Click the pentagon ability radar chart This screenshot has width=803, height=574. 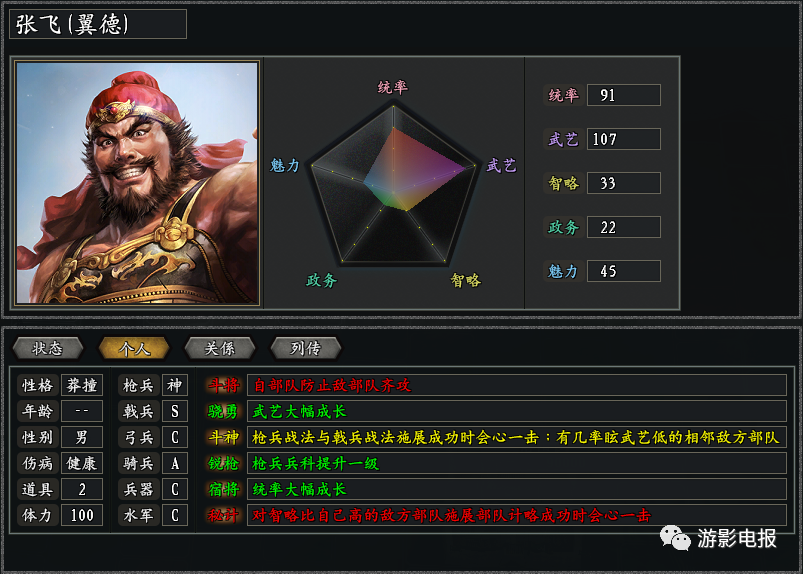(x=393, y=184)
